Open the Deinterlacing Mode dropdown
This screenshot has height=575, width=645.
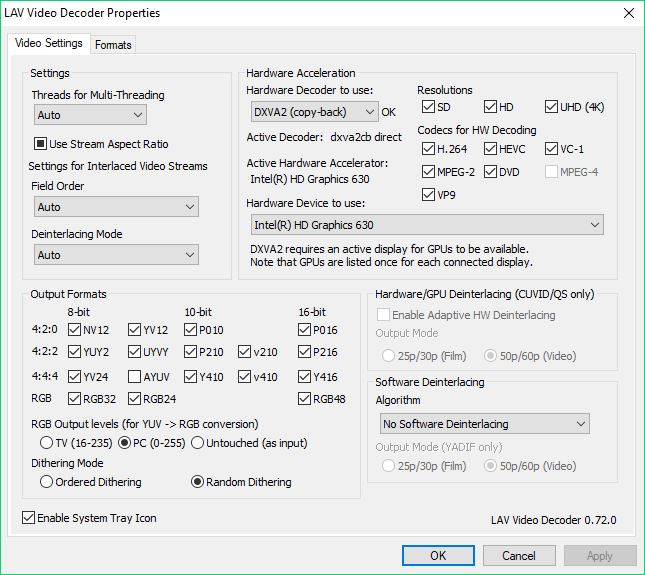tap(116, 255)
